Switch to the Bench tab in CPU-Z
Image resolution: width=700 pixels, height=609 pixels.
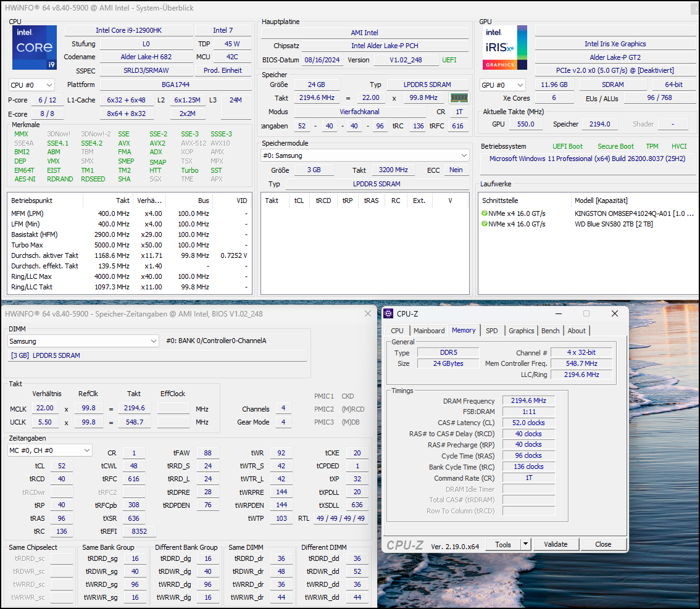(x=551, y=331)
